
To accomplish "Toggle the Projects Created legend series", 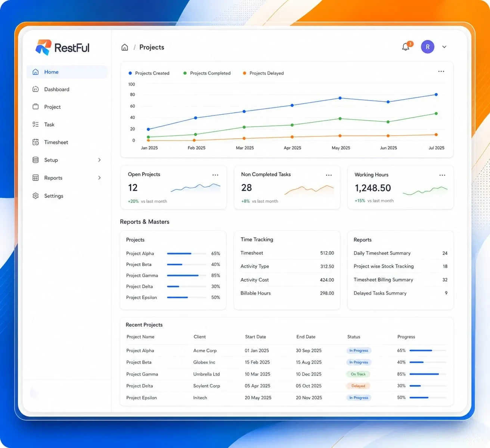I will [x=149, y=73].
